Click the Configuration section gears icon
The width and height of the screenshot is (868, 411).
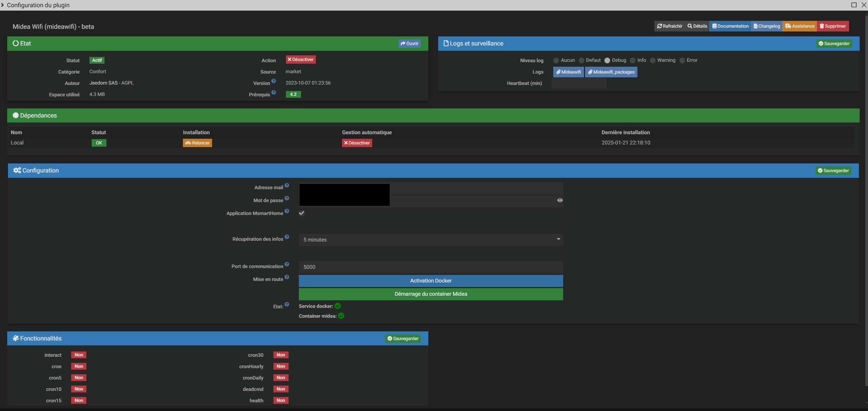17,171
